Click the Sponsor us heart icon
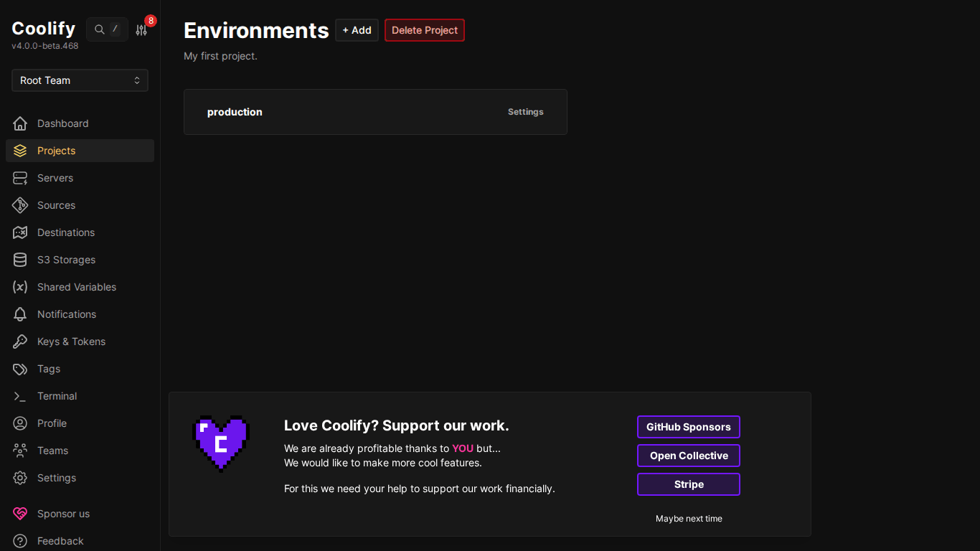Viewport: 980px width, 551px height. coord(19,514)
